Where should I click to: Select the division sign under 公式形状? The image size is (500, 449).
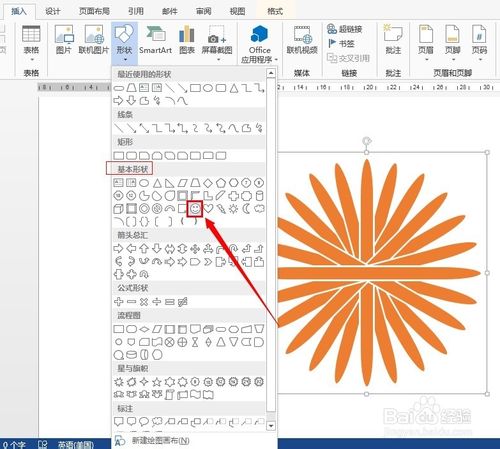pos(157,302)
